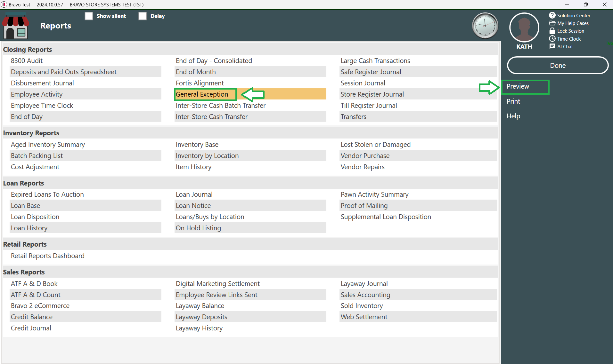Choose the Batch Packing List report

85,155
